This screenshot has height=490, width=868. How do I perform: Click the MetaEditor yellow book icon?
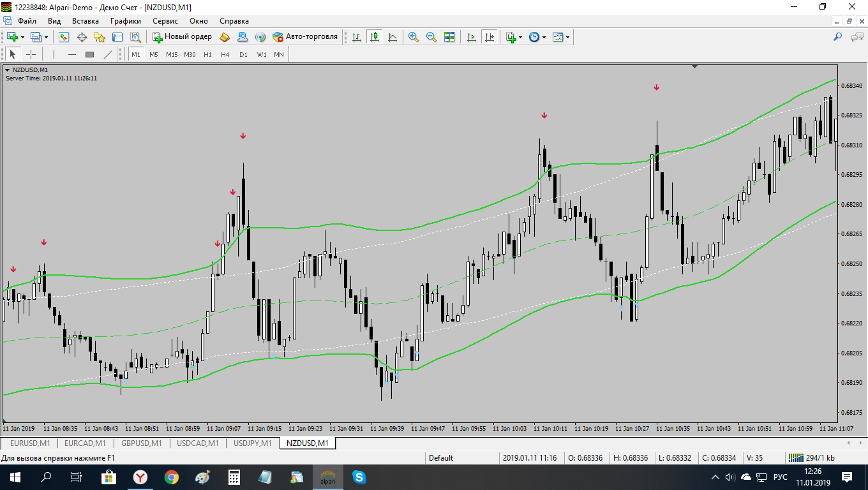(x=225, y=37)
